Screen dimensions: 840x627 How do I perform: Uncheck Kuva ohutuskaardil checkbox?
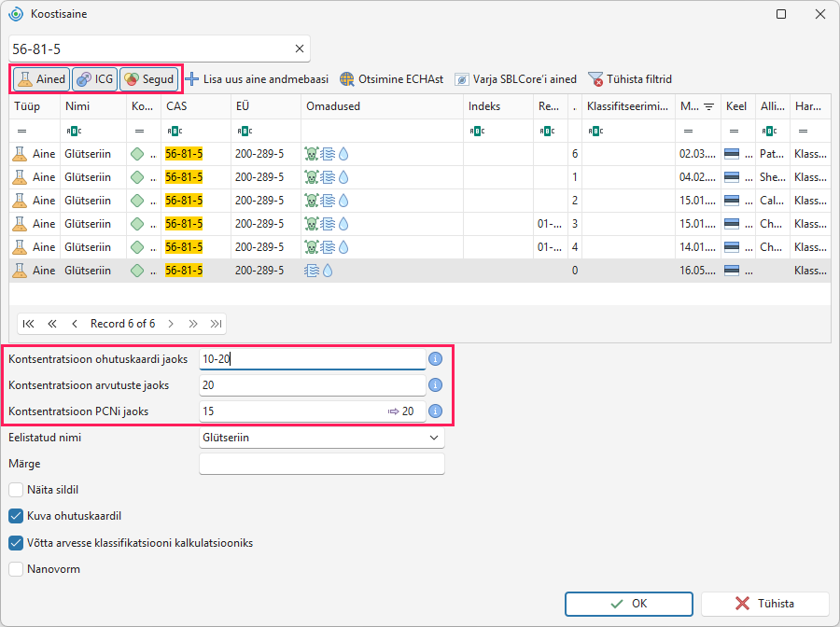pyautogui.click(x=16, y=516)
